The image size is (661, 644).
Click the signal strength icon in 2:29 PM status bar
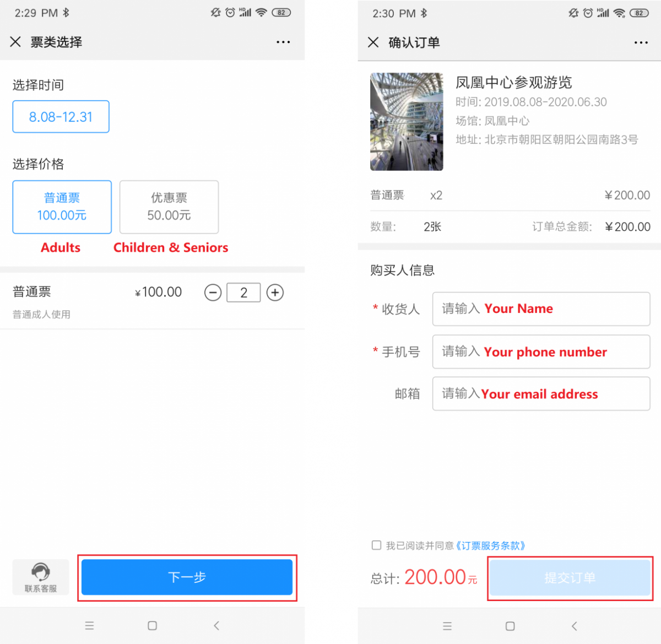coord(245,13)
